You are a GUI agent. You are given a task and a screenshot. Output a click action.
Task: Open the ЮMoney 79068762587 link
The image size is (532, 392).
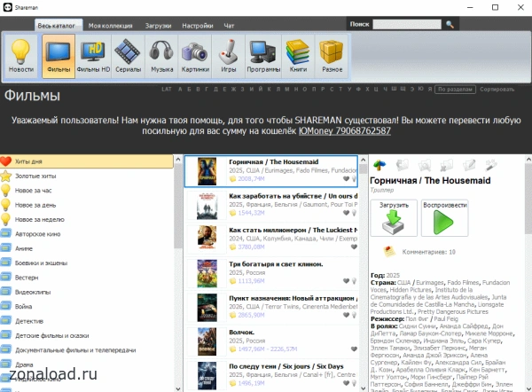(x=345, y=130)
